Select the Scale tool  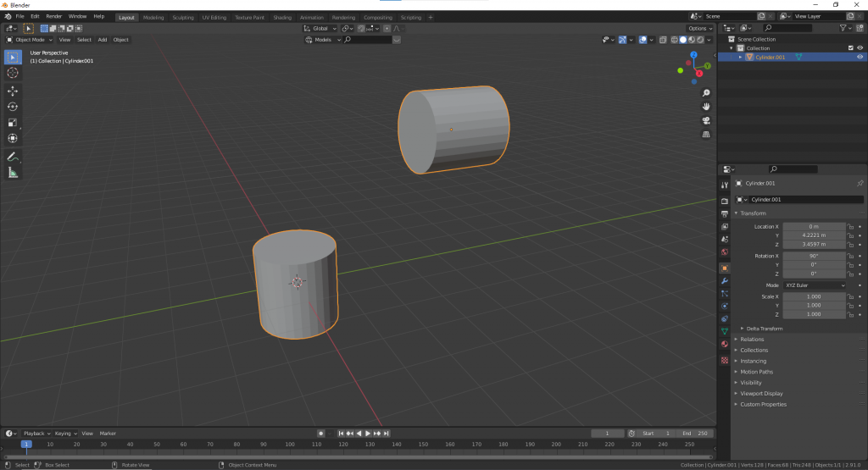pyautogui.click(x=13, y=123)
